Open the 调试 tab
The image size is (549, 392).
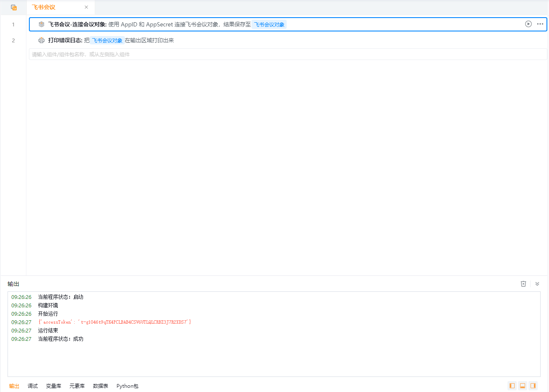click(33, 386)
